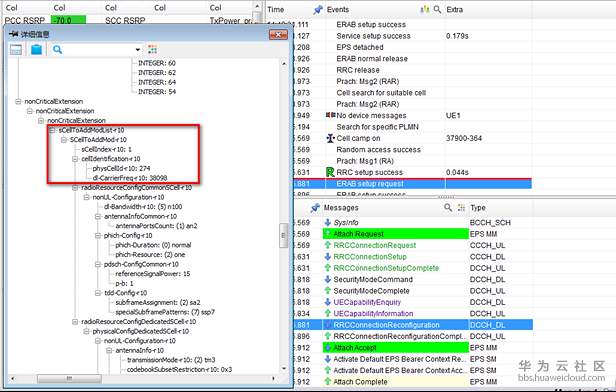Click right arrow of detail horizontal scrollbar
Image resolution: width=616 pixels, height=392 pixels.
click(x=273, y=378)
